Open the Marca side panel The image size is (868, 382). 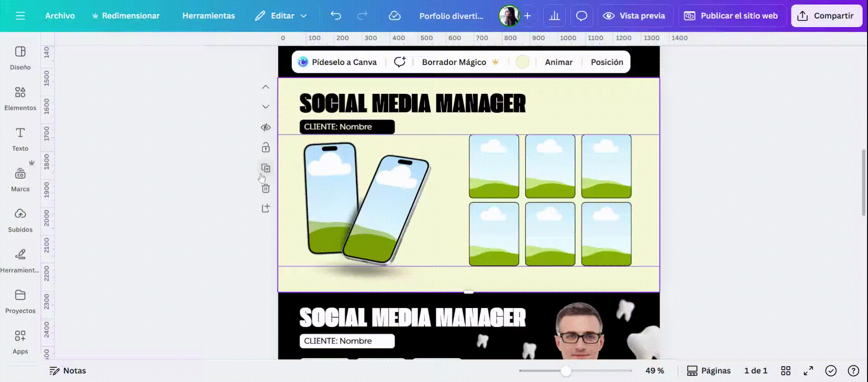pos(20,180)
